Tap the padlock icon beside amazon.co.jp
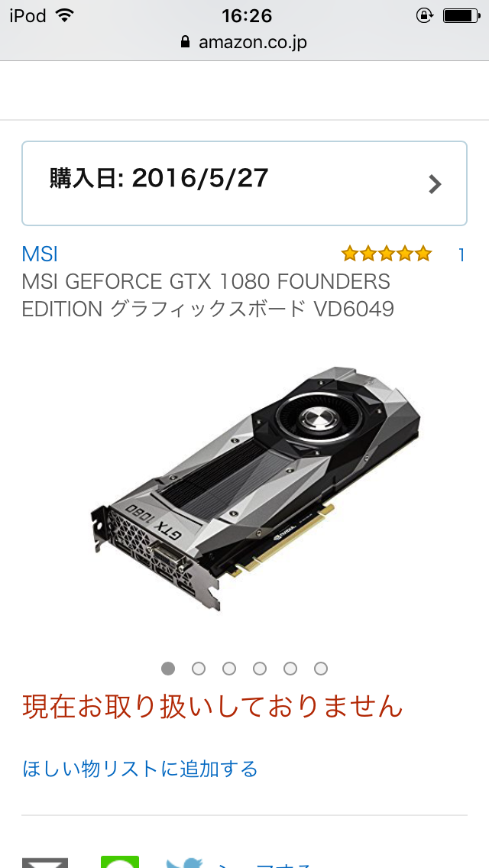 (x=186, y=42)
